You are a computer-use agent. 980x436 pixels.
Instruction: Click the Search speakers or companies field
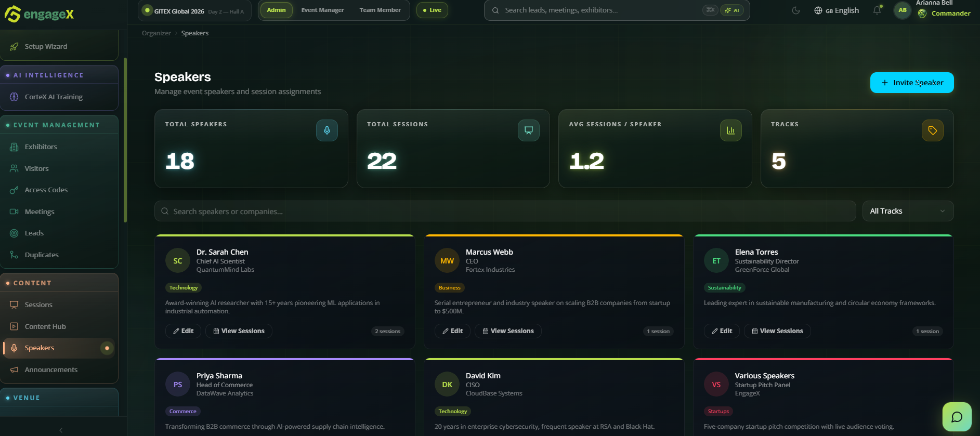(505, 211)
